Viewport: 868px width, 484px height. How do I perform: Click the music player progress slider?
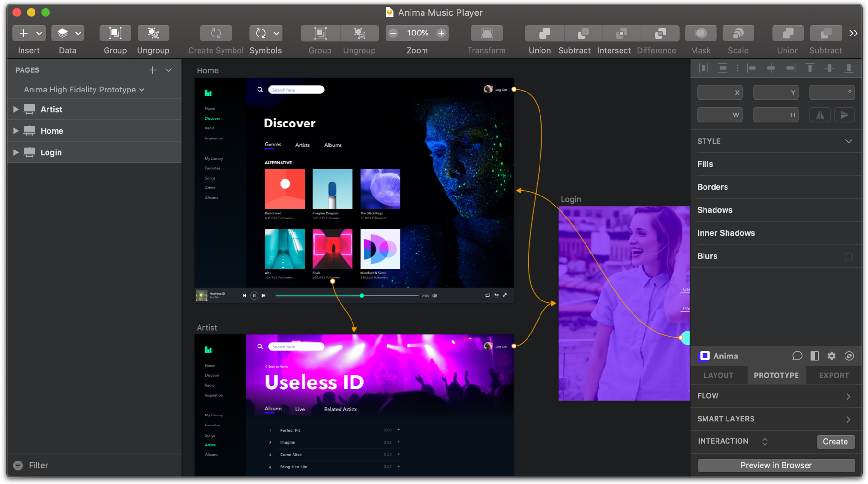point(347,296)
